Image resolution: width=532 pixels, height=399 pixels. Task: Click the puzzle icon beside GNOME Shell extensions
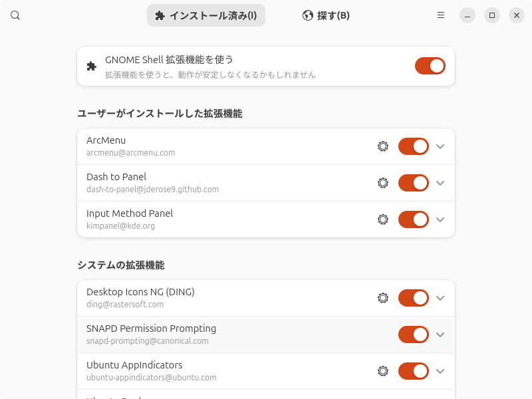click(x=92, y=66)
